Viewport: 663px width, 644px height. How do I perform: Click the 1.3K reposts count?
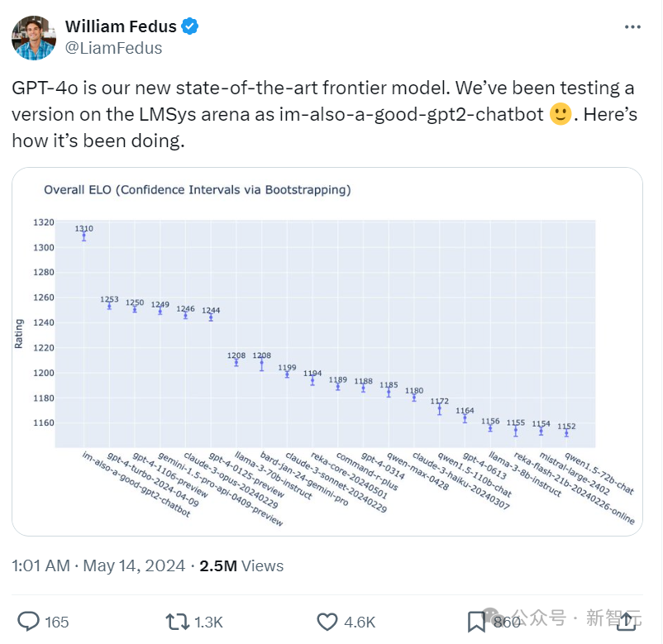coord(208,623)
